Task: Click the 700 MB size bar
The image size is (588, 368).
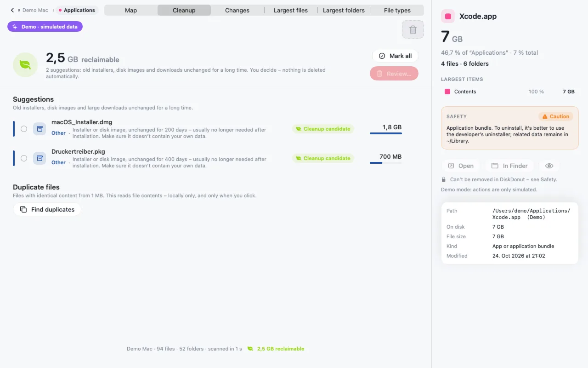Action: click(x=386, y=163)
